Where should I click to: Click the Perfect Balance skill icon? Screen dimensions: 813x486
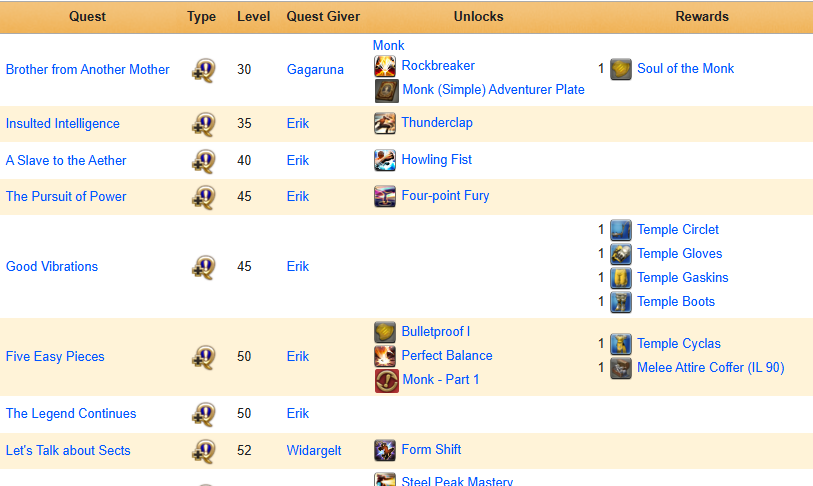385,356
